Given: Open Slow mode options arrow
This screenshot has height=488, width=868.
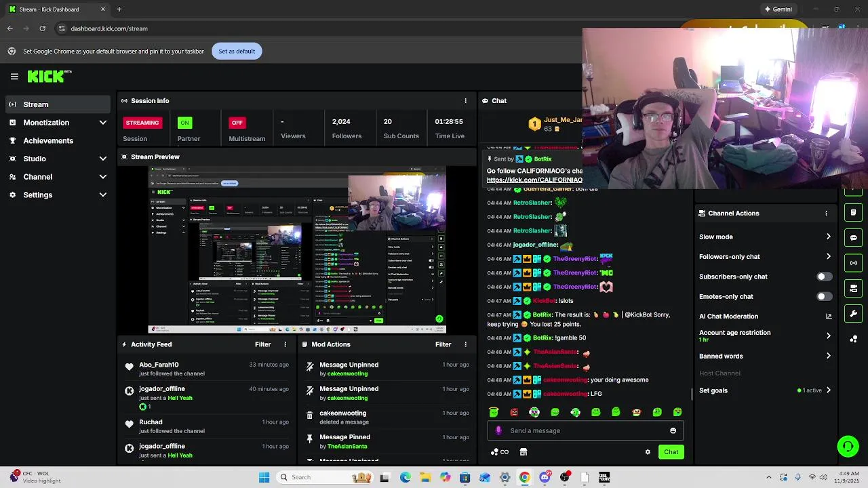Looking at the screenshot, I should click(828, 237).
